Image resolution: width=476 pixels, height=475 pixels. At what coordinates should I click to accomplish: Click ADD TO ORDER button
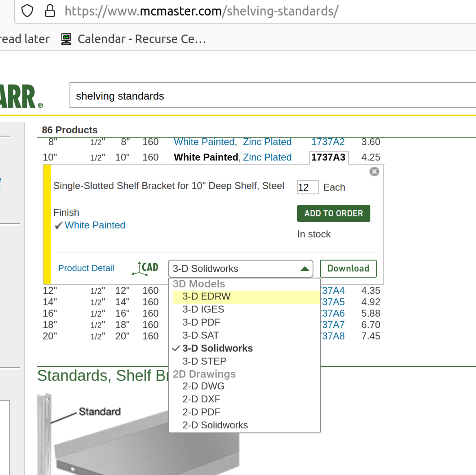point(334,213)
